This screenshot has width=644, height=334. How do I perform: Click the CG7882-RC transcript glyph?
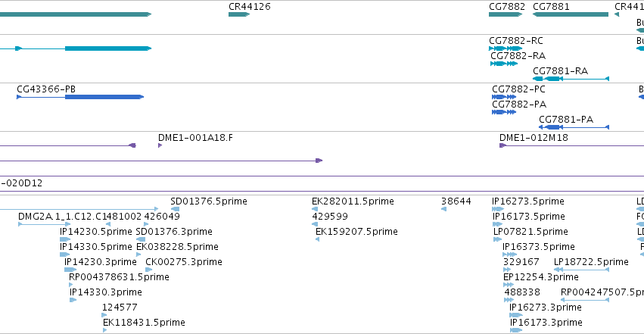click(506, 48)
